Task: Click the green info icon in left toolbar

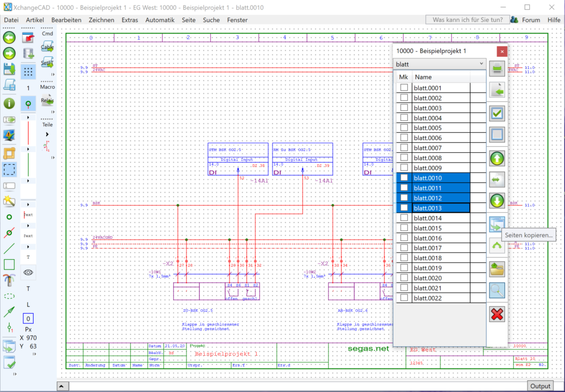Action: click(x=9, y=103)
